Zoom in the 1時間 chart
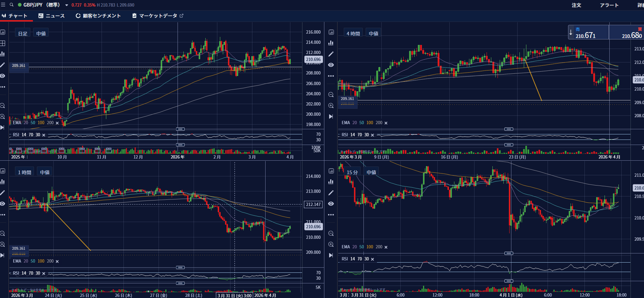 3,244
